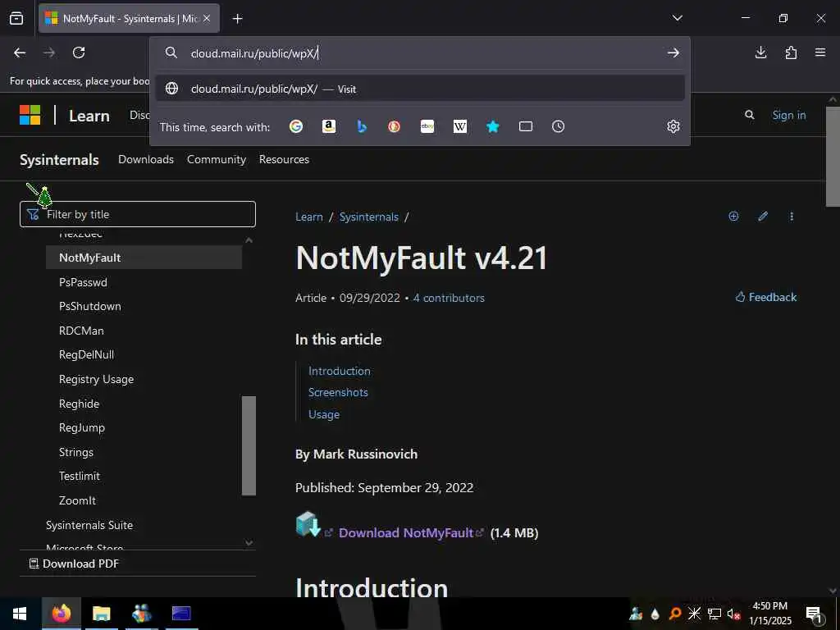Click the sidebar scroll up arrow
This screenshot has height=630, width=840.
click(249, 240)
